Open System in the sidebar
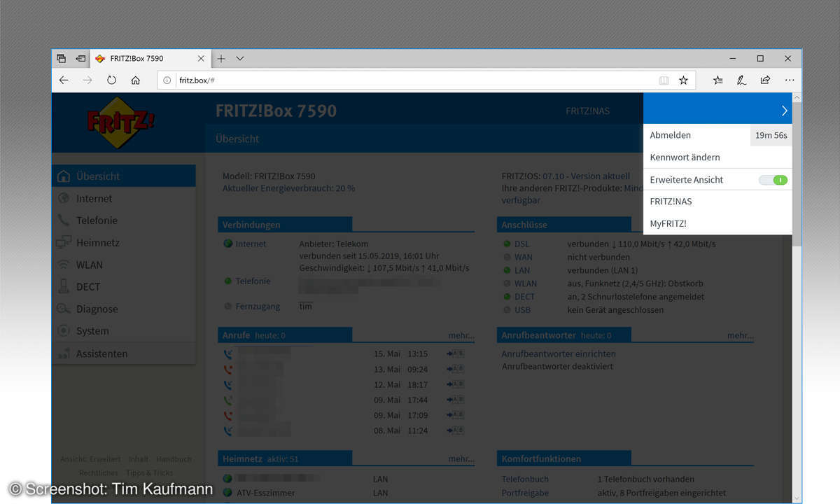Image resolution: width=840 pixels, height=504 pixels. (x=124, y=330)
